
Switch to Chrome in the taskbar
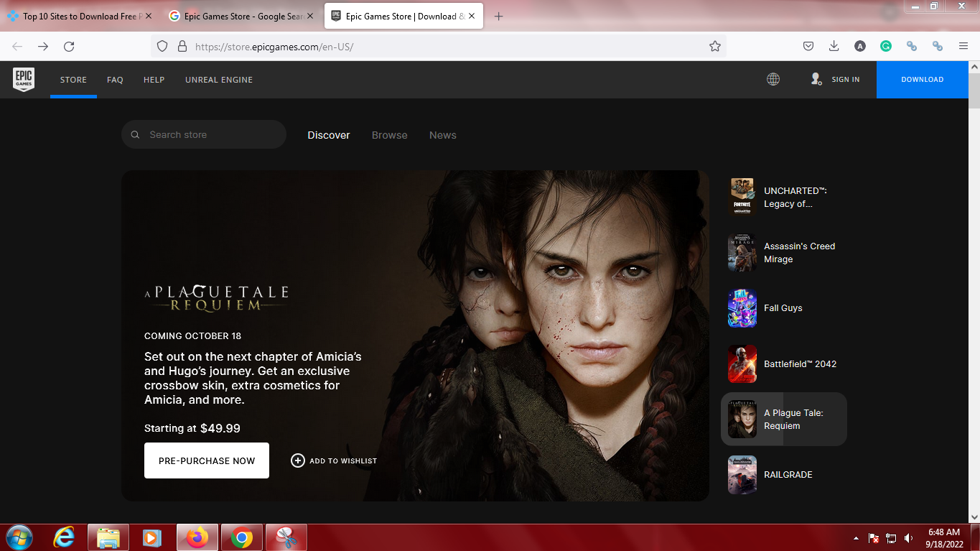point(242,537)
